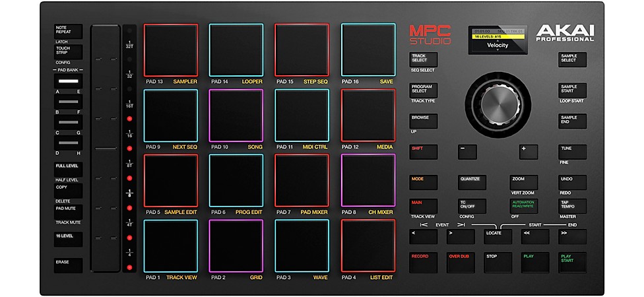Click the Sample End button

572,121
